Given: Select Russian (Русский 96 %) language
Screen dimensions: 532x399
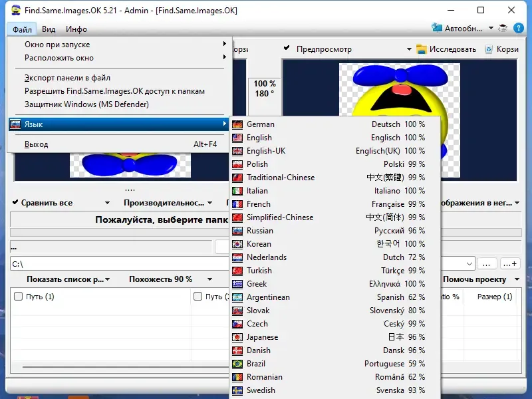Looking at the screenshot, I should tap(335, 231).
